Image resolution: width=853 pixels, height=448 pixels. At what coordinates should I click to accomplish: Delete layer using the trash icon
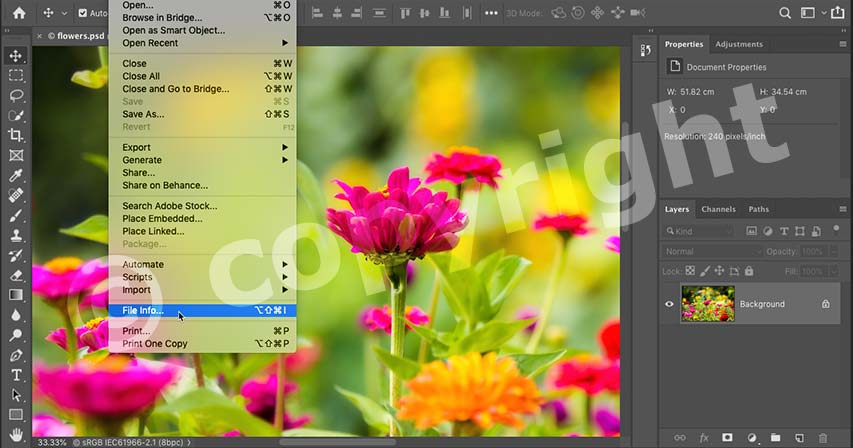pos(823,438)
